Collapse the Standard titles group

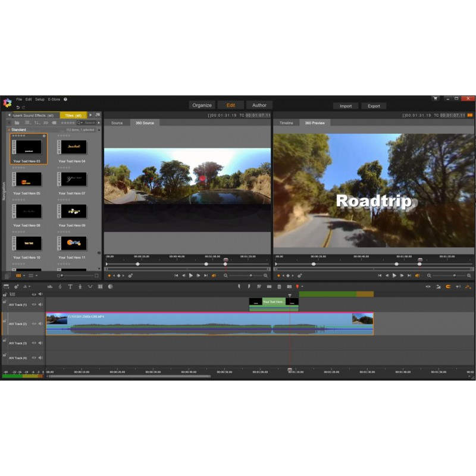[x=8, y=129]
